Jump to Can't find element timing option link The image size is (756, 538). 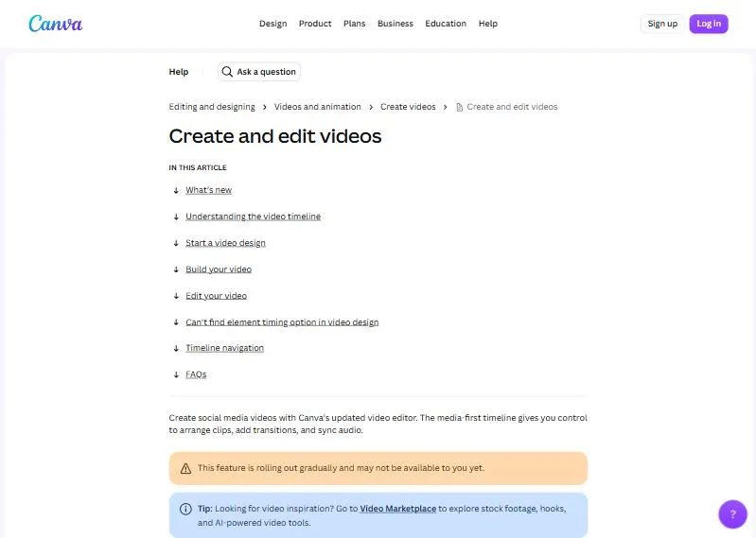(x=282, y=322)
